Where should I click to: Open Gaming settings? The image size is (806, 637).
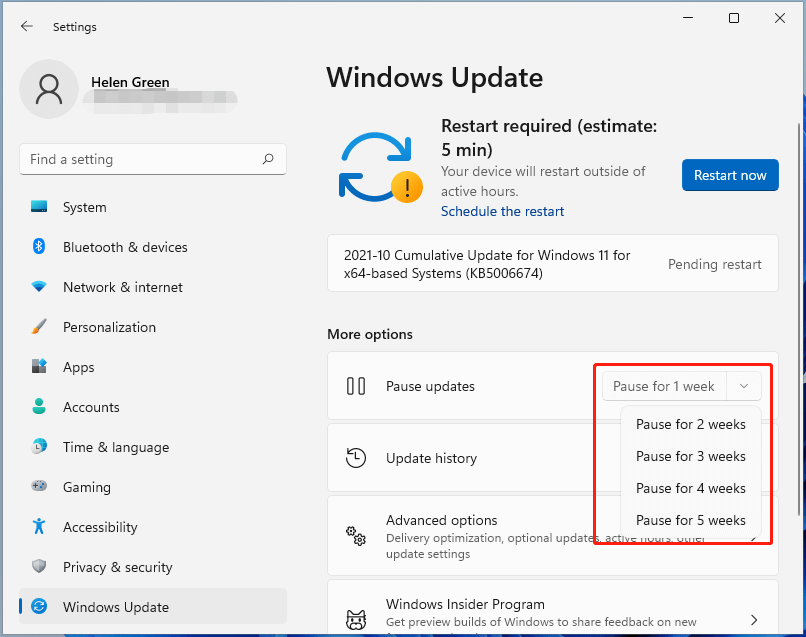coord(153,487)
